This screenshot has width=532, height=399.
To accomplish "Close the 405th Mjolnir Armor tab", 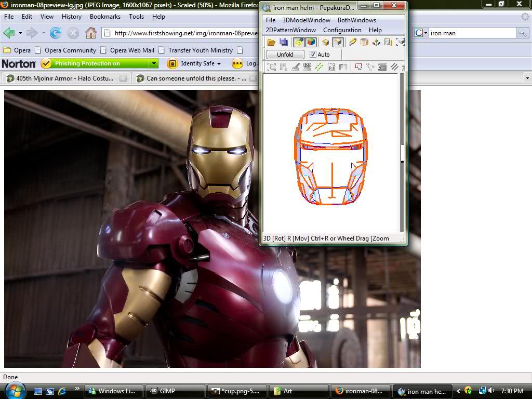I will pos(123,78).
